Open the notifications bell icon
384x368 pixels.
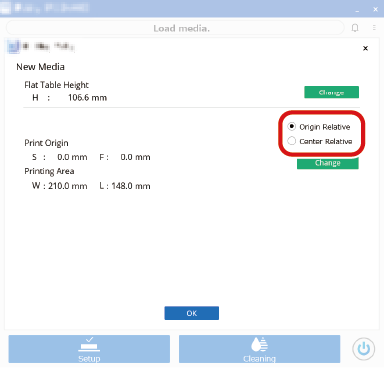tap(355, 28)
